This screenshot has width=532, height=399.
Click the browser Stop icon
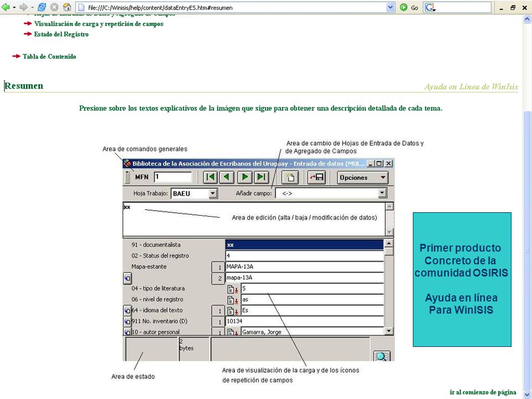pyautogui.click(x=54, y=7)
